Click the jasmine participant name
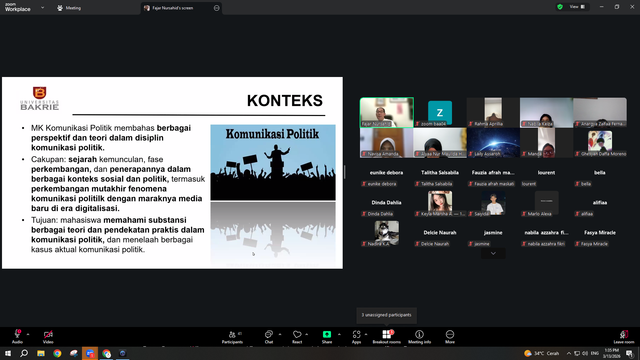This screenshot has height=360, width=640. tap(493, 233)
